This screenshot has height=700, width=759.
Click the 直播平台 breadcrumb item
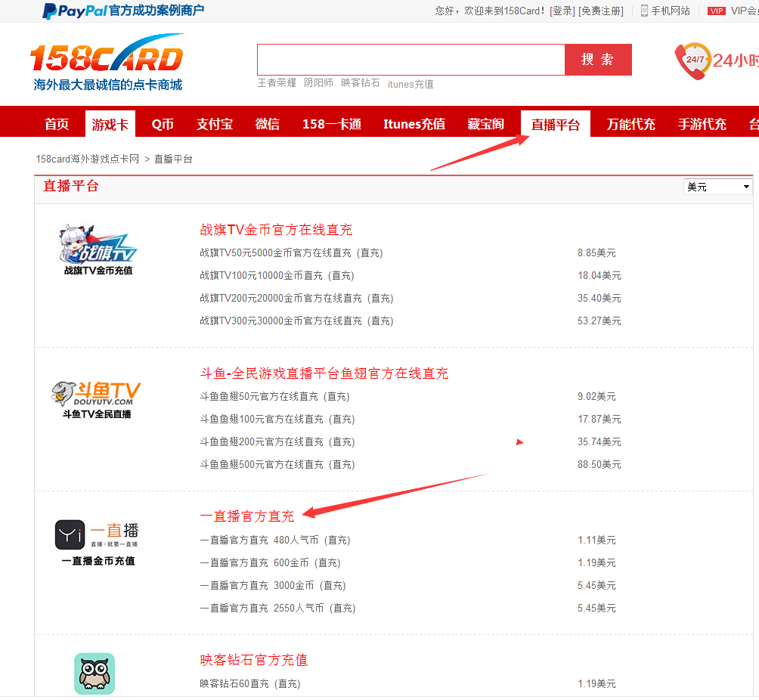coord(173,159)
